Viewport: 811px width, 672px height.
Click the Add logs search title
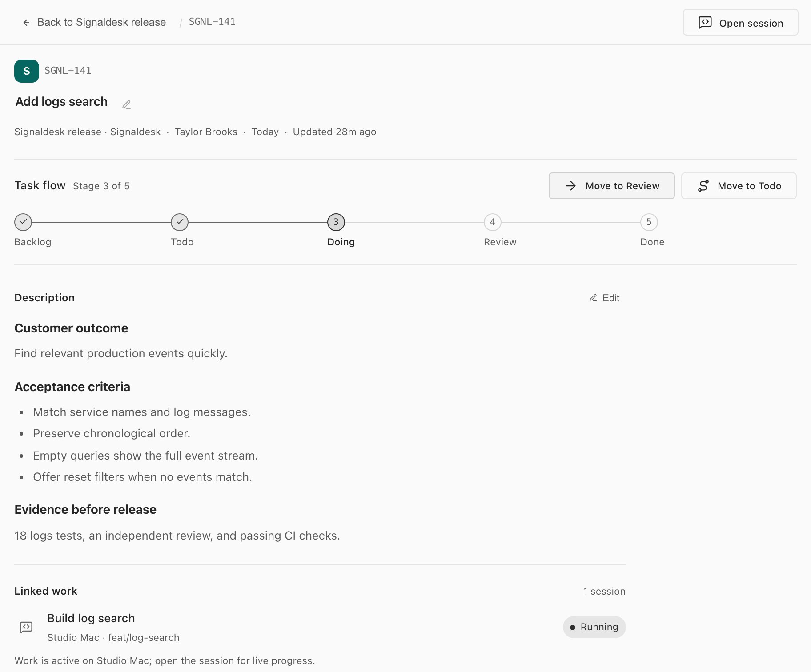coord(61,102)
